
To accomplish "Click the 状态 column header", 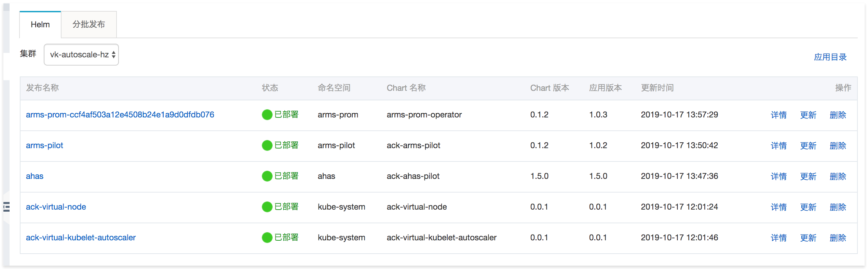I will pos(270,88).
